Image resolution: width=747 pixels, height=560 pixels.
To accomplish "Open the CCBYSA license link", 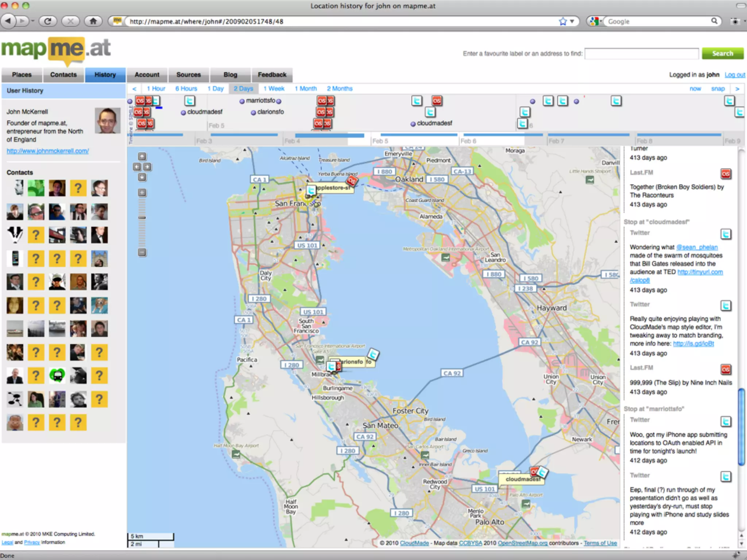I will pyautogui.click(x=471, y=543).
